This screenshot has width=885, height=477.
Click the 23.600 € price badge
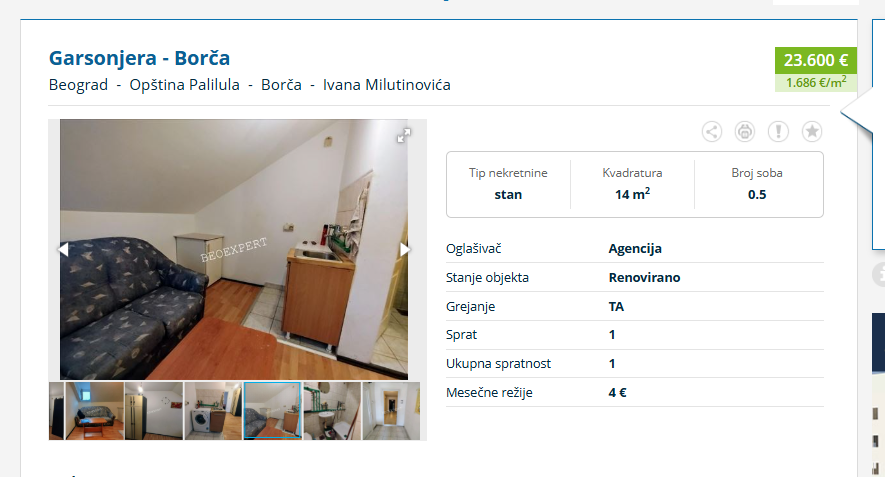pos(816,60)
